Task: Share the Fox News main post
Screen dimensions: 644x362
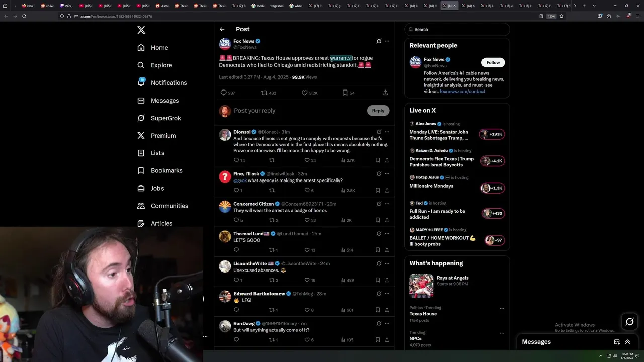Action: click(385, 93)
